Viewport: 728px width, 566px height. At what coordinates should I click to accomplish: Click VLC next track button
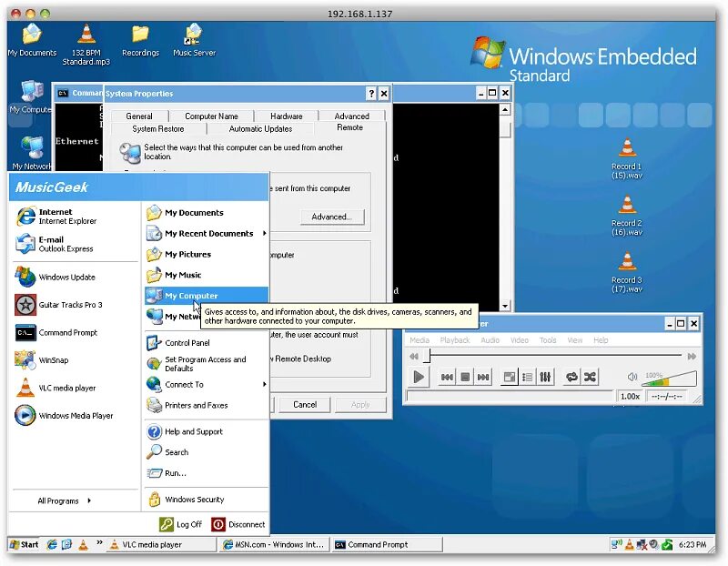pyautogui.click(x=483, y=377)
